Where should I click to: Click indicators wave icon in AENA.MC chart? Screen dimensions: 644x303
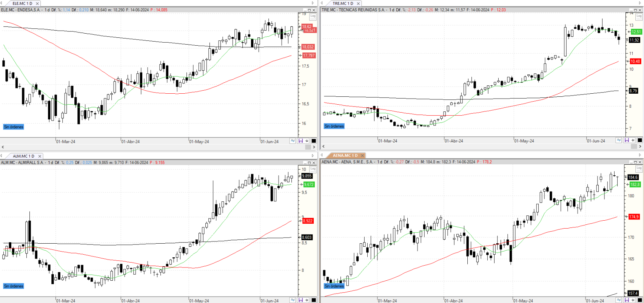point(619,300)
